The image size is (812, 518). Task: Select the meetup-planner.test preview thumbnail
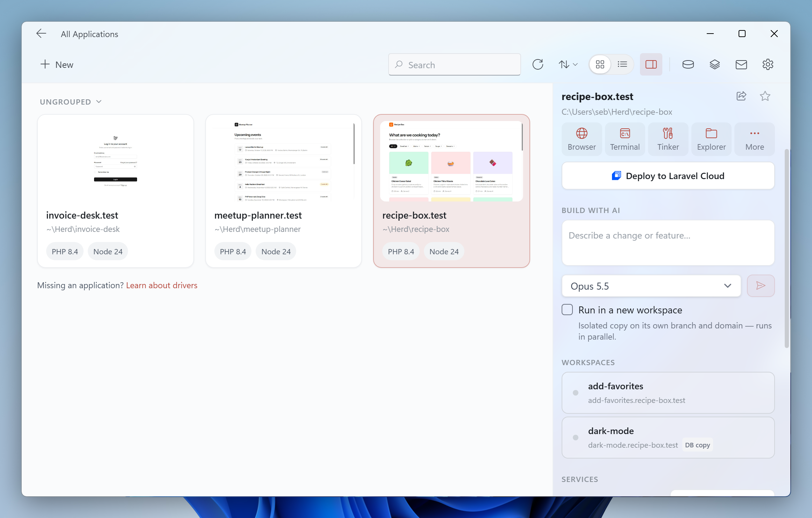[x=283, y=161]
